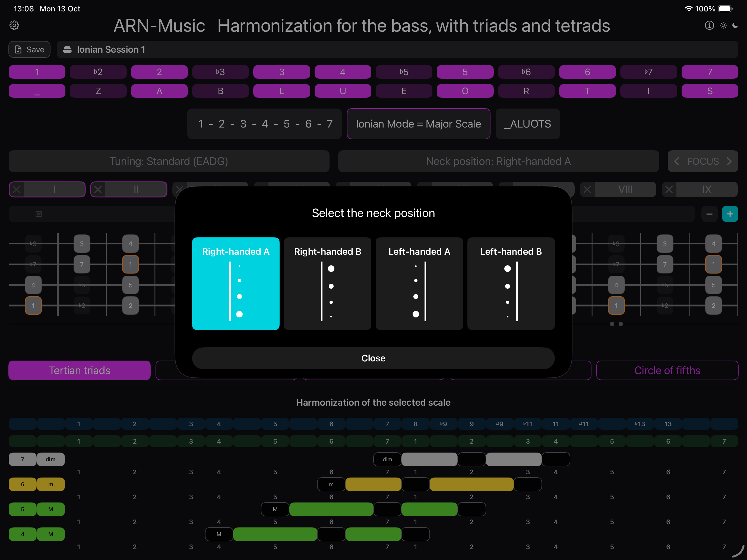The image size is (747, 560).
Task: Remove position VIII with its X icon
Action: click(587, 189)
